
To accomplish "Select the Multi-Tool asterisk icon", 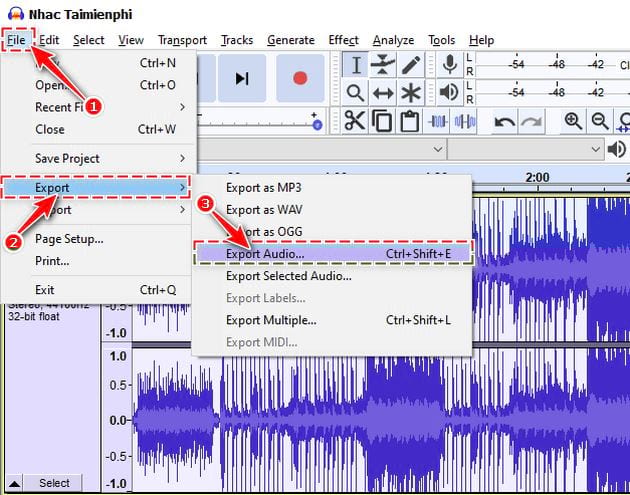I will point(410,93).
